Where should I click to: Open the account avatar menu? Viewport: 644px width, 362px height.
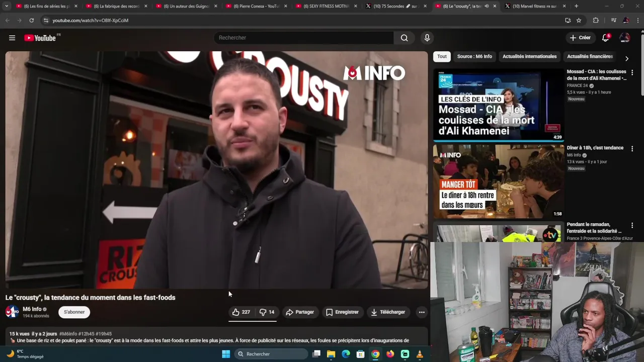625,38
